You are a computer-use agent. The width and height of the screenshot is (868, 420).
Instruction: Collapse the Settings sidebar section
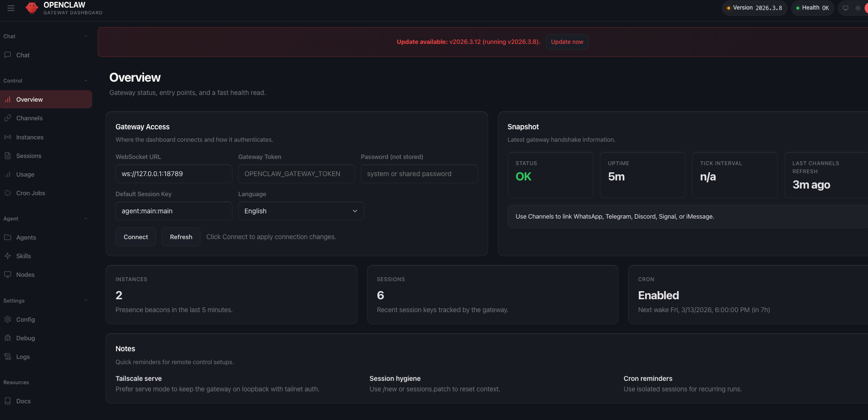click(86, 301)
